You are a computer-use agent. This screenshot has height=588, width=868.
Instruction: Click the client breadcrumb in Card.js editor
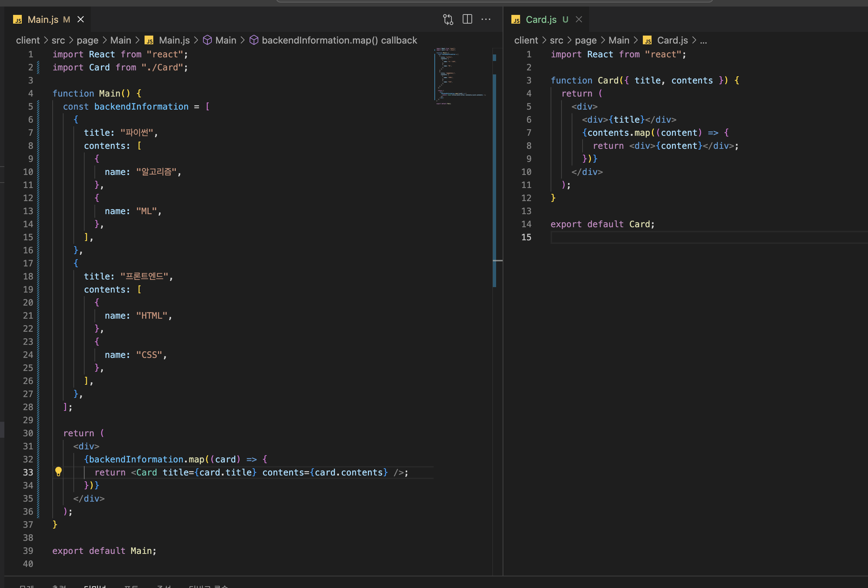click(x=526, y=40)
